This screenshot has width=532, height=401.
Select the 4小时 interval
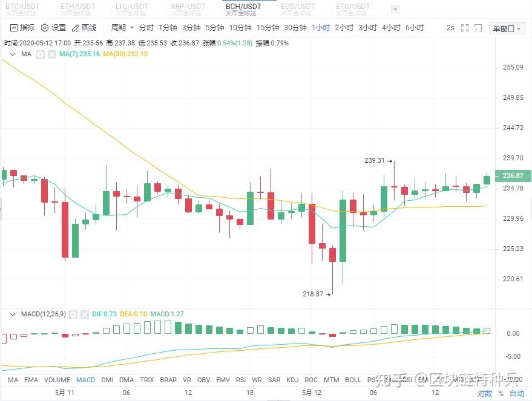[x=391, y=28]
